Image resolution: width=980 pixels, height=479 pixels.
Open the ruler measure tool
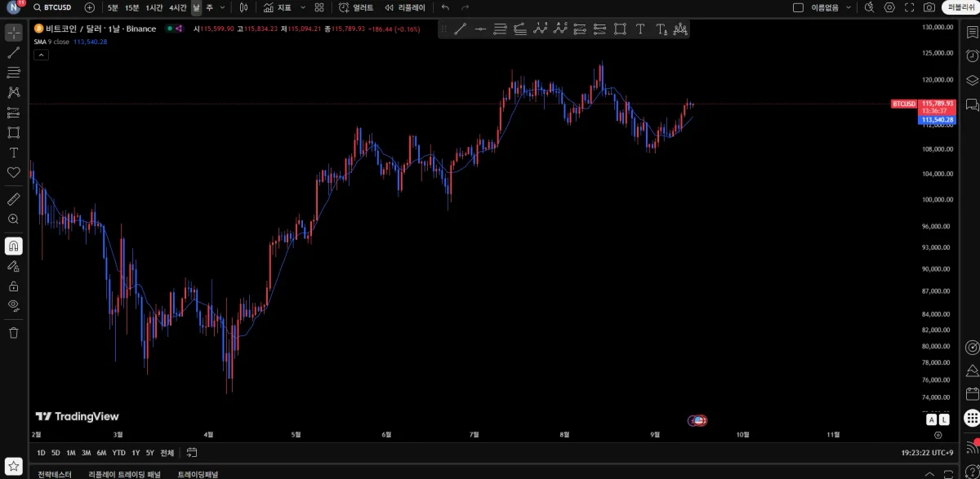[14, 198]
